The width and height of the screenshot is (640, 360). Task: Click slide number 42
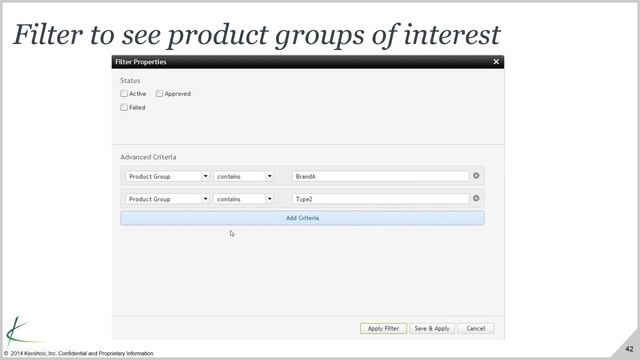click(629, 349)
